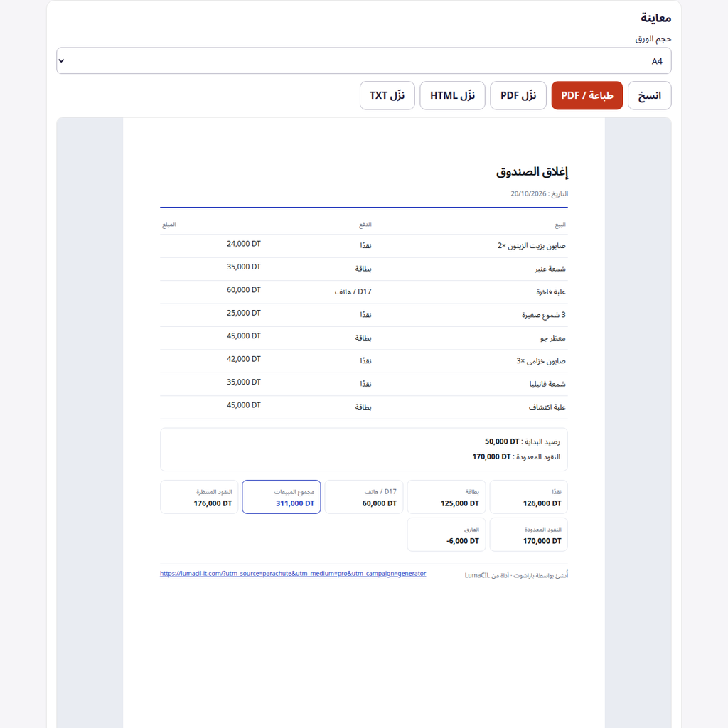The width and height of the screenshot is (728, 728).
Task: Click the item علبة اكتشاف
Action: [x=547, y=407]
